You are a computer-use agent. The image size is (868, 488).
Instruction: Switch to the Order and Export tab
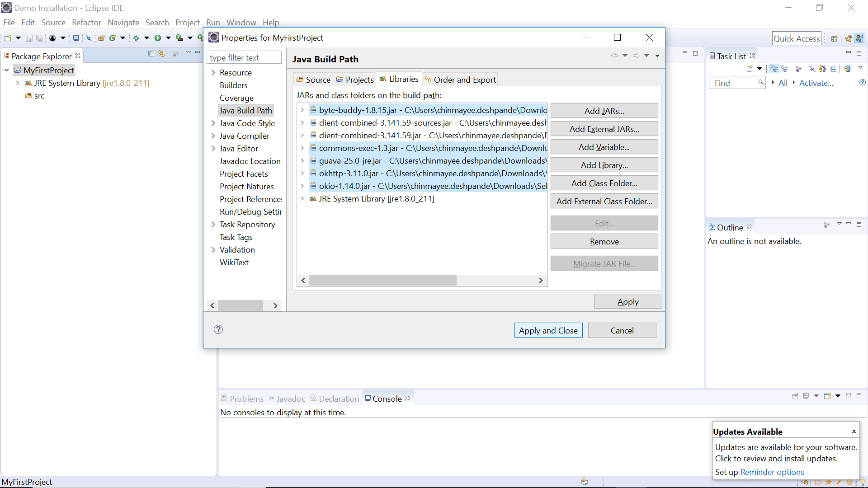point(460,80)
